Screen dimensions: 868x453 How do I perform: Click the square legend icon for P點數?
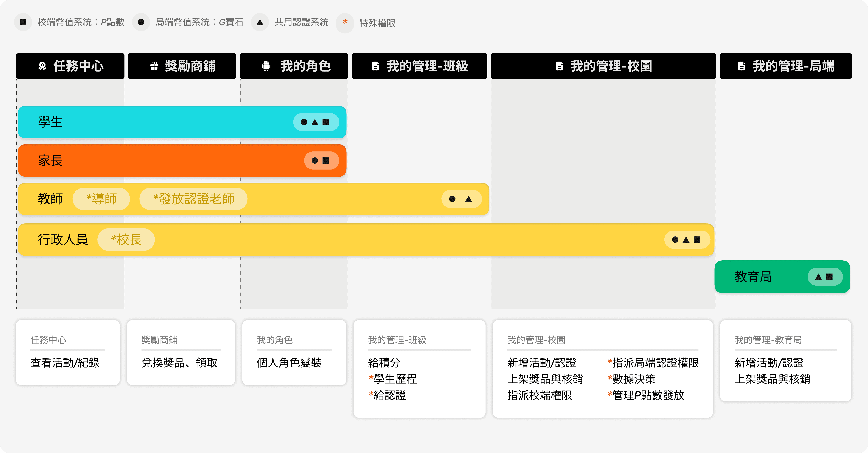pyautogui.click(x=23, y=22)
